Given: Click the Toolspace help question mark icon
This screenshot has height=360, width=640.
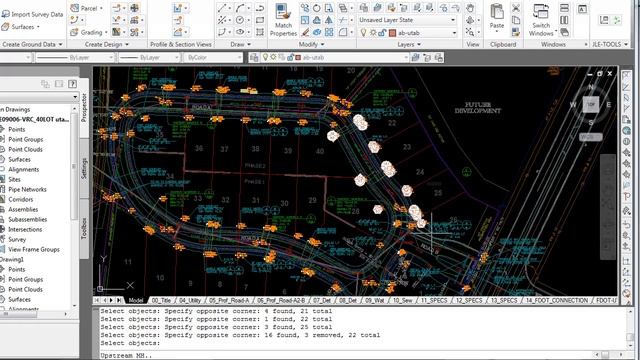Looking at the screenshot, I should 72,84.
